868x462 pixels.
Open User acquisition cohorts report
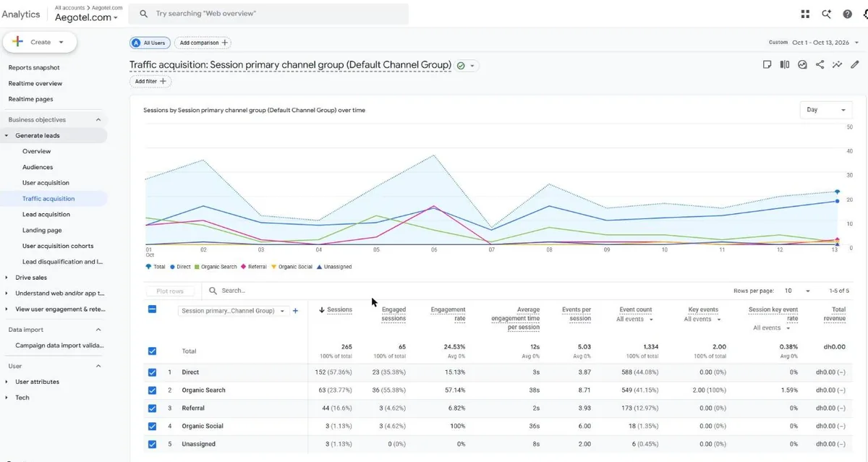click(x=58, y=247)
